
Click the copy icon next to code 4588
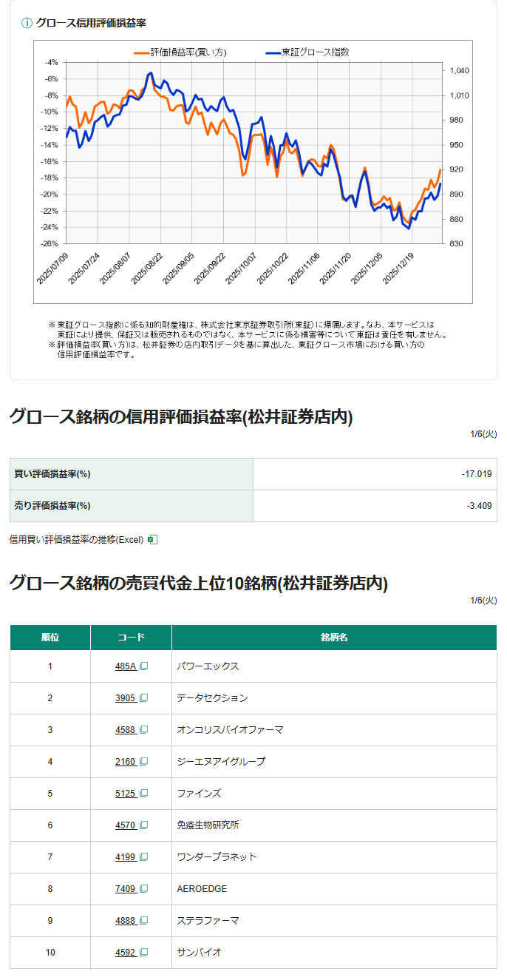(144, 730)
